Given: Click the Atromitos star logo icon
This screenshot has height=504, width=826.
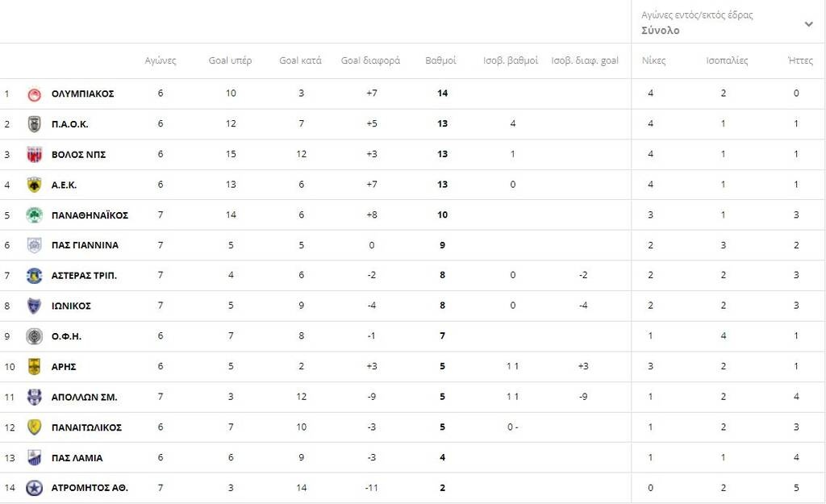Looking at the screenshot, I should point(34,488).
